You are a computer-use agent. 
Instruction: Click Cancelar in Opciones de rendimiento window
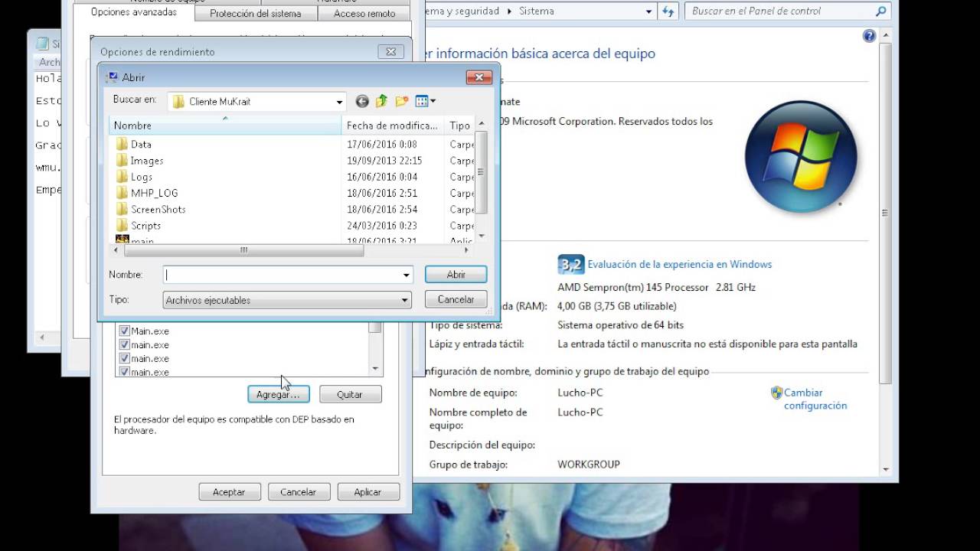click(x=299, y=492)
